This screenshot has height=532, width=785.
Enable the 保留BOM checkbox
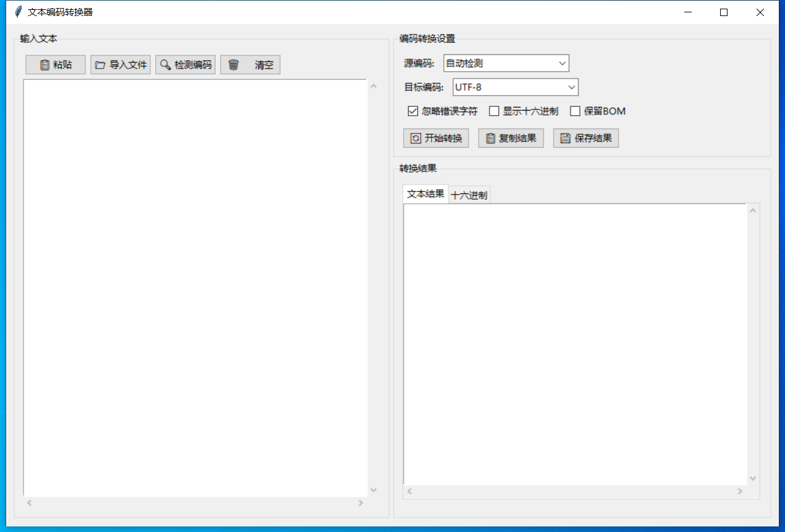(575, 111)
